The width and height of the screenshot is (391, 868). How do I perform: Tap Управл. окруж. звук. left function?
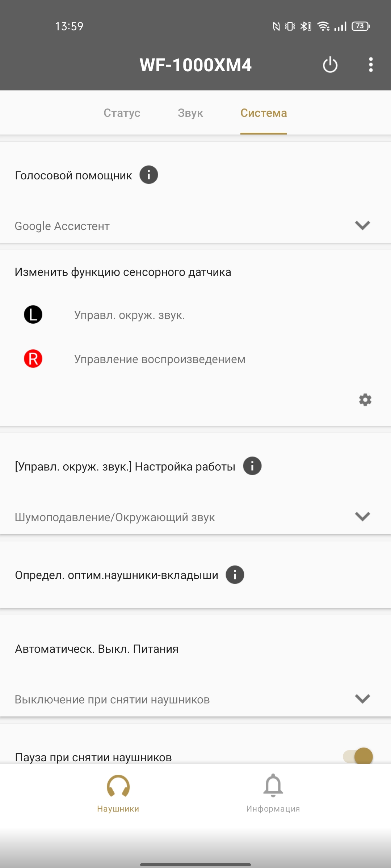[130, 315]
